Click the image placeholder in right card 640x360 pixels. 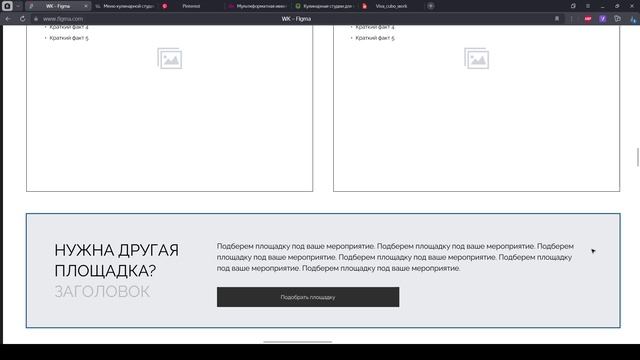coord(476,58)
